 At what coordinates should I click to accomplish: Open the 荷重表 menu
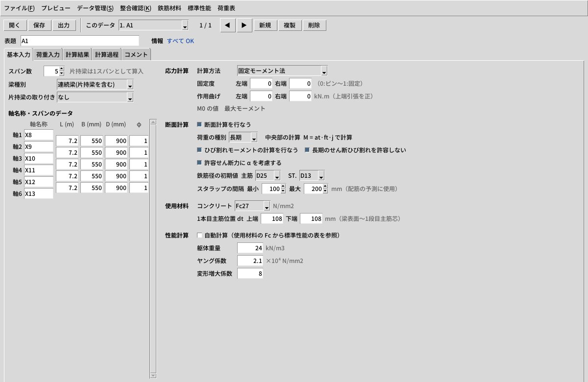click(226, 8)
